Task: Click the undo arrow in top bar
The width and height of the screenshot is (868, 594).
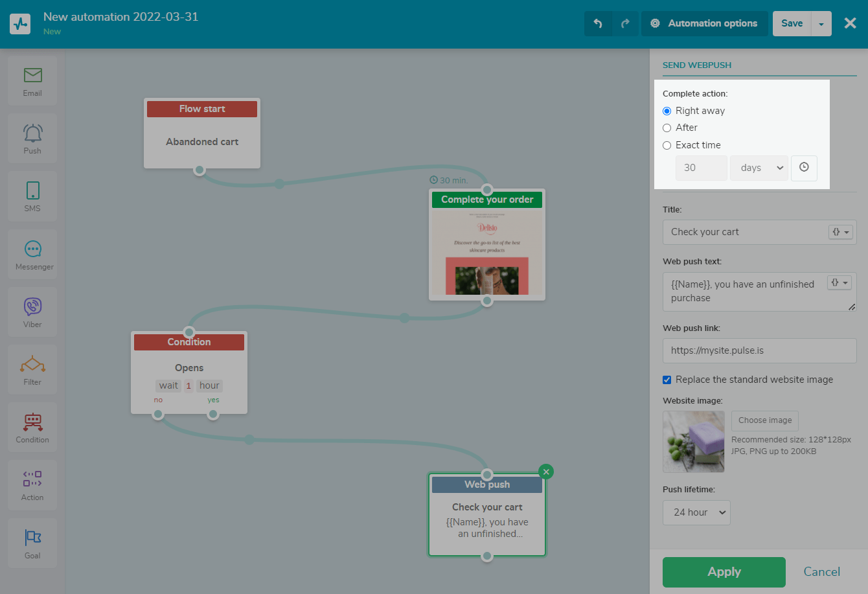Action: tap(598, 23)
